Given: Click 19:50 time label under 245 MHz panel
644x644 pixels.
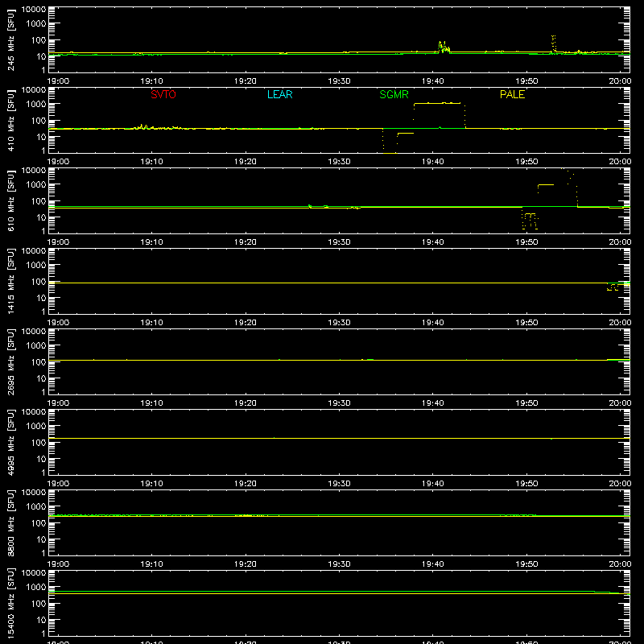Looking at the screenshot, I should click(x=526, y=81).
